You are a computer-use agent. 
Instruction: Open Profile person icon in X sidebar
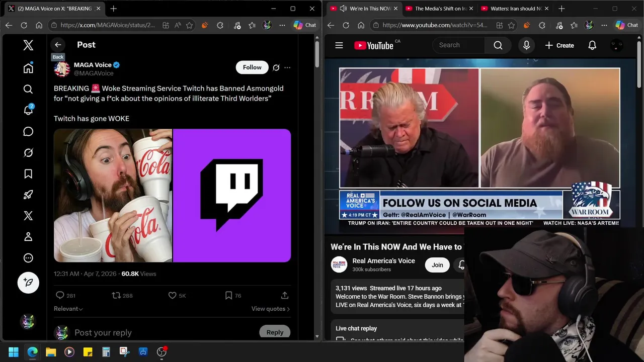point(28,237)
